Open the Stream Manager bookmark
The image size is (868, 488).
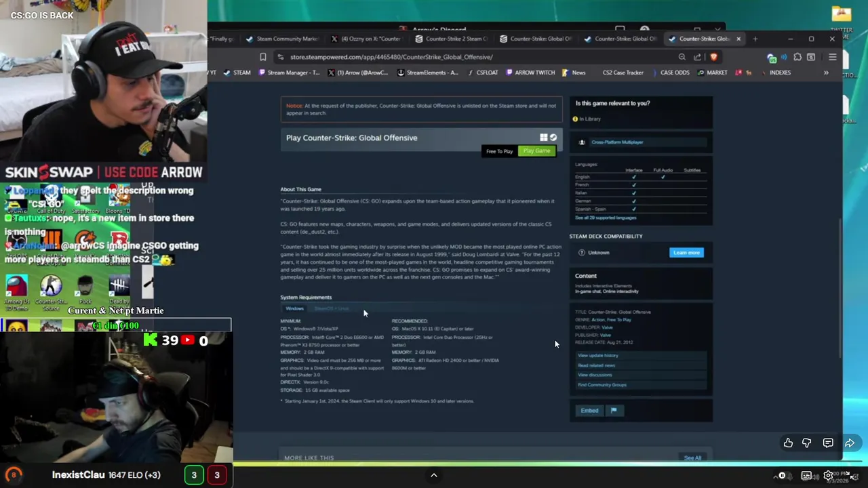pyautogui.click(x=290, y=73)
